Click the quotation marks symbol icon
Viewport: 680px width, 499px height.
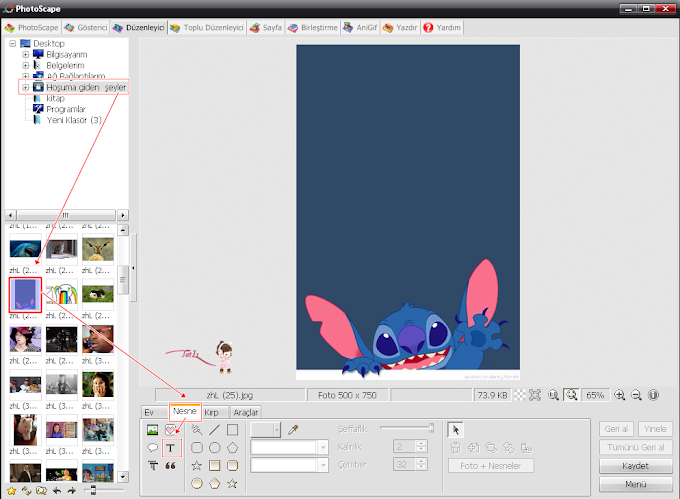[x=170, y=465]
